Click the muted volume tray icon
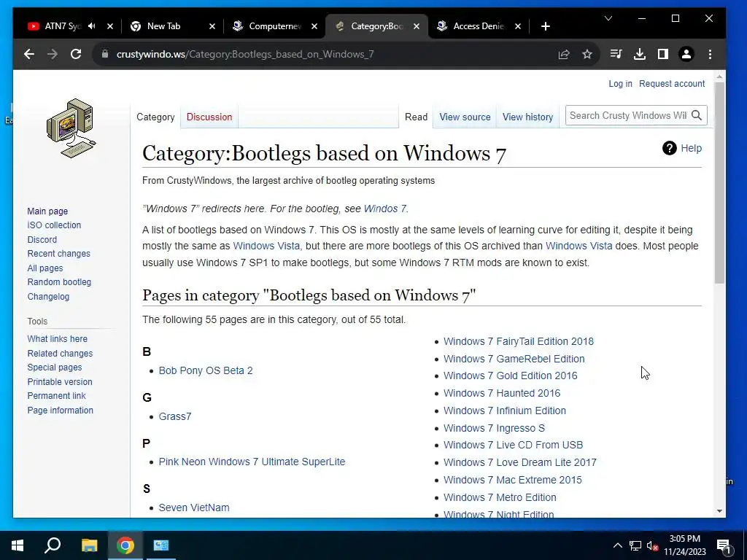This screenshot has height=560, width=747. click(x=652, y=545)
